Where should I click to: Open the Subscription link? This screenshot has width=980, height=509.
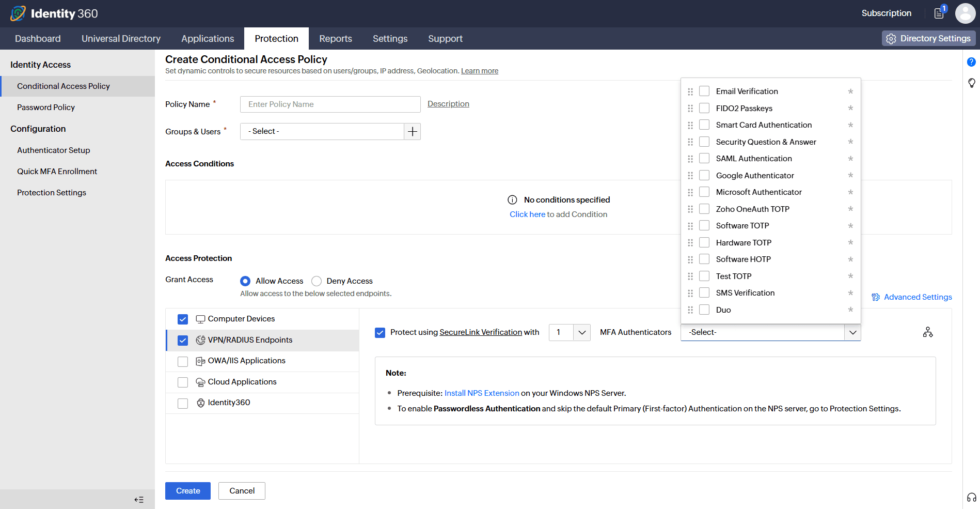pyautogui.click(x=887, y=13)
